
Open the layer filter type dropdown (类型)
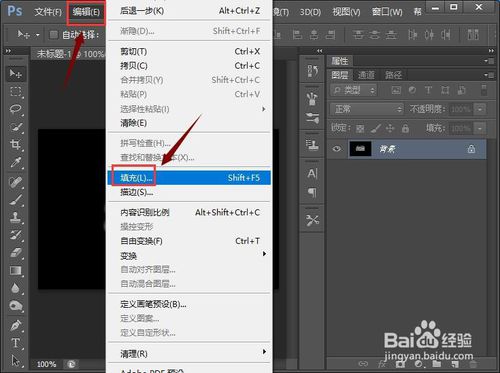[x=354, y=90]
